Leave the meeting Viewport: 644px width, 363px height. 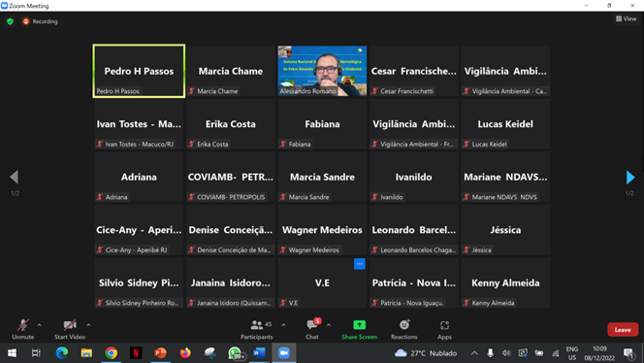623,330
